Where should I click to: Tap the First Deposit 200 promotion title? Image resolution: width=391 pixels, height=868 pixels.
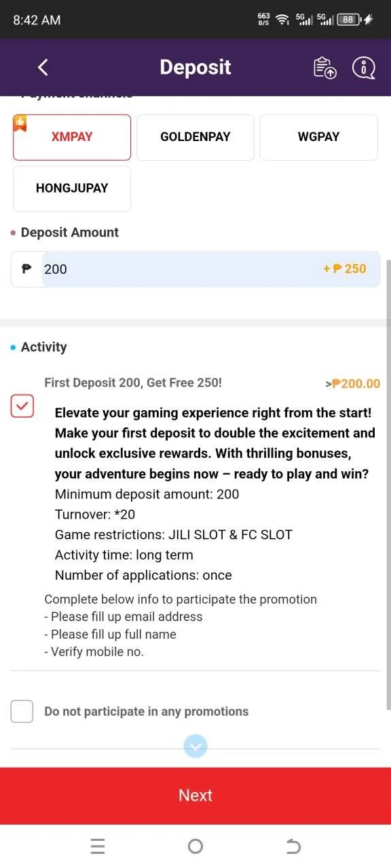click(133, 382)
